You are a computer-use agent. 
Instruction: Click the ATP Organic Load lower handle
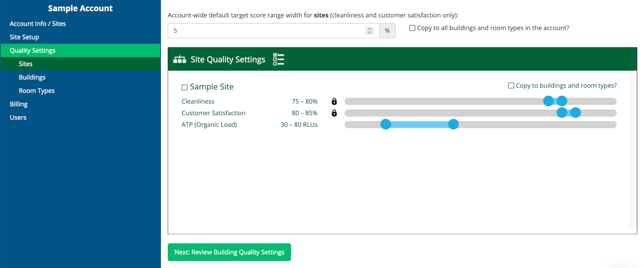[x=386, y=125]
